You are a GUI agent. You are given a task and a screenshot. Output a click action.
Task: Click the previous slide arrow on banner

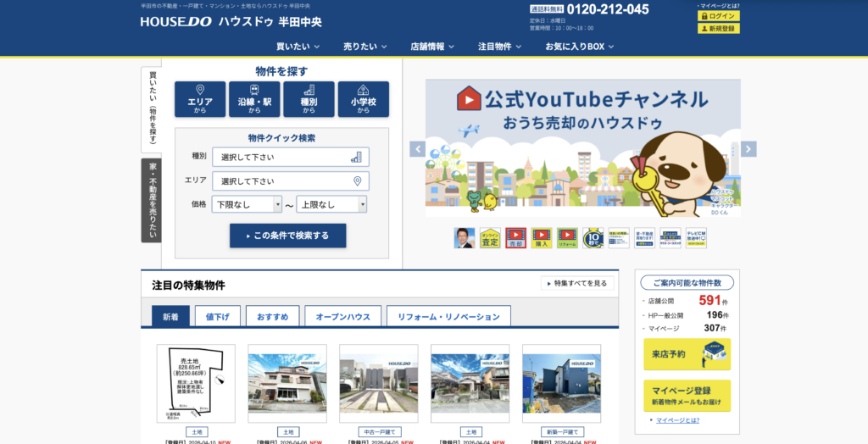[417, 149]
